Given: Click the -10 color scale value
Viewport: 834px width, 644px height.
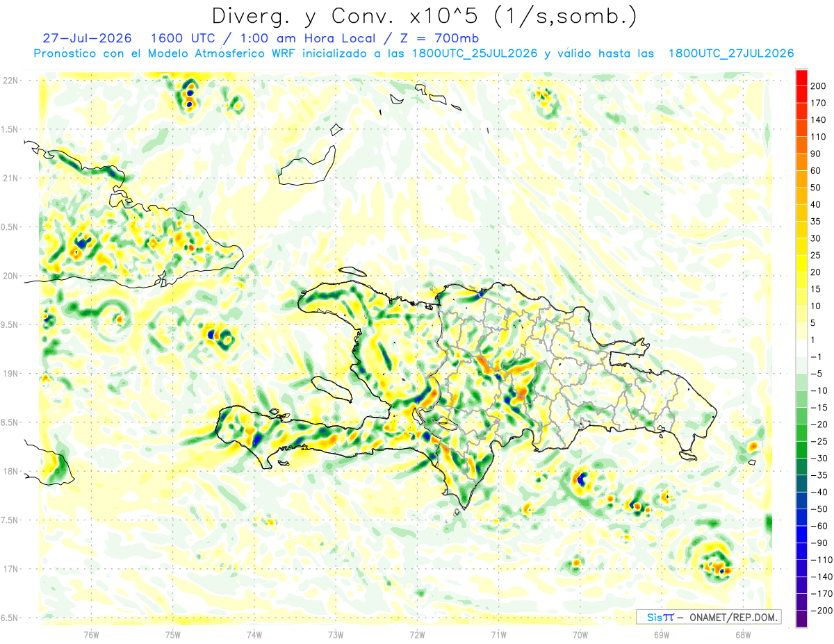Looking at the screenshot, I should click(819, 390).
